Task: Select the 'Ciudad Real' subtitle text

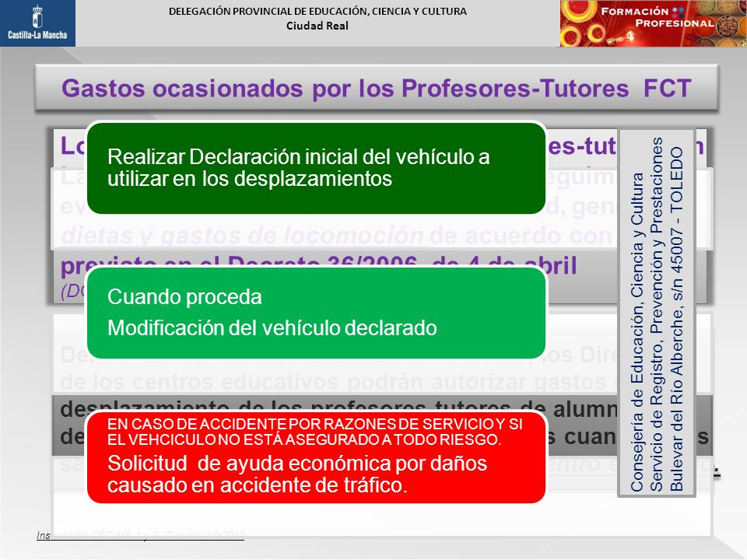Action: coord(317,26)
